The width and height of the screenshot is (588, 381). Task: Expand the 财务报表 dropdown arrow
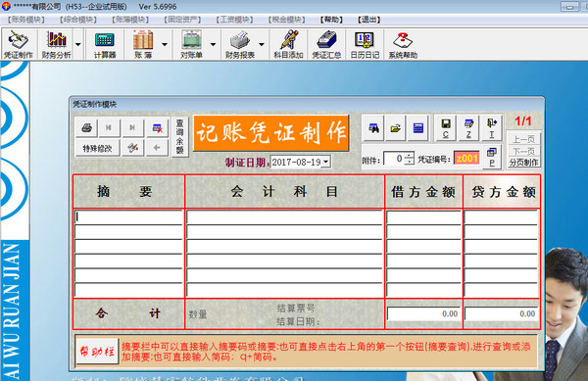262,44
